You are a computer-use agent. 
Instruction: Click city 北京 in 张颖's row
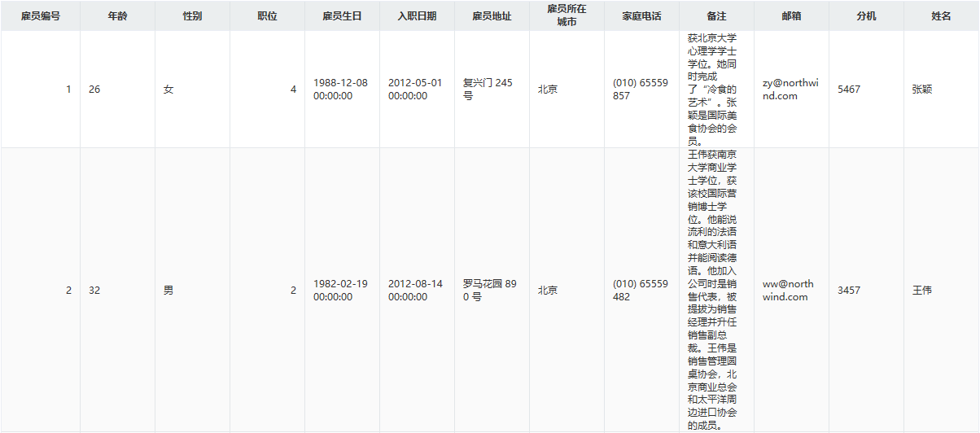click(567, 90)
